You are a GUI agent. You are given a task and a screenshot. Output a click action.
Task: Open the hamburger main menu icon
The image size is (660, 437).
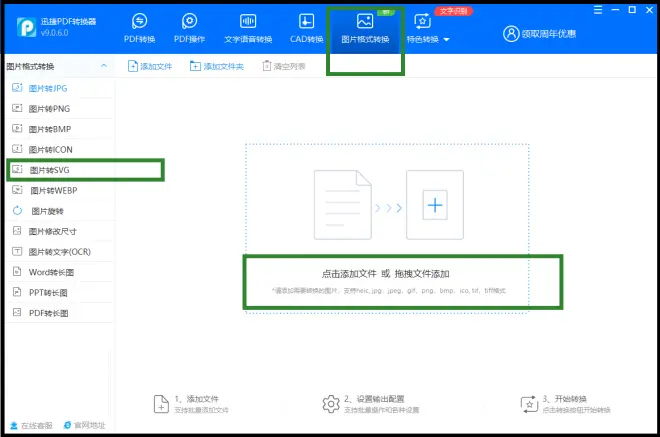pos(598,10)
